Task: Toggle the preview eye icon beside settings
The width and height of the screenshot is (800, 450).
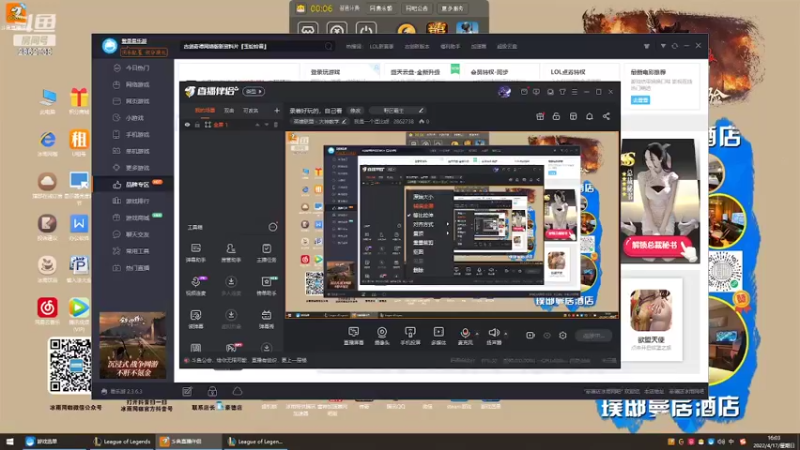Action: pos(547,335)
